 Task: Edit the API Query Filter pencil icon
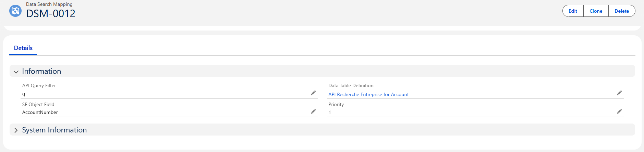click(x=313, y=93)
